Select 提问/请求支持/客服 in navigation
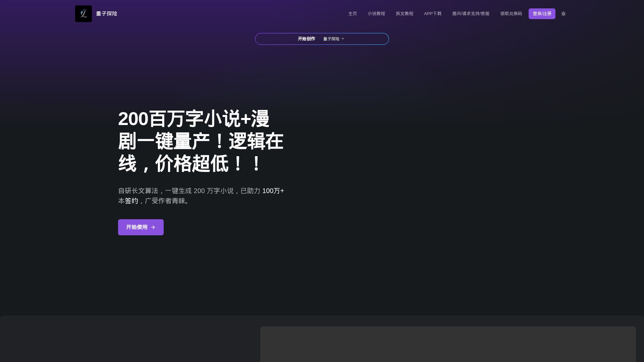This screenshot has height=362, width=644. pyautogui.click(x=471, y=14)
